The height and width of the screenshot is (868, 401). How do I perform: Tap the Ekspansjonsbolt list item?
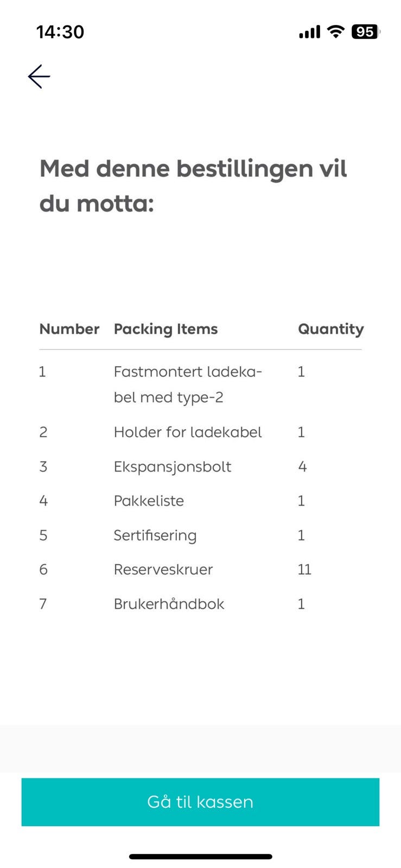(x=173, y=467)
